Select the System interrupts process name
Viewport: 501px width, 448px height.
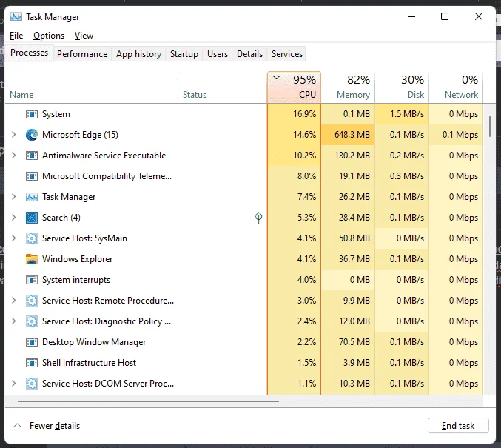(76, 280)
